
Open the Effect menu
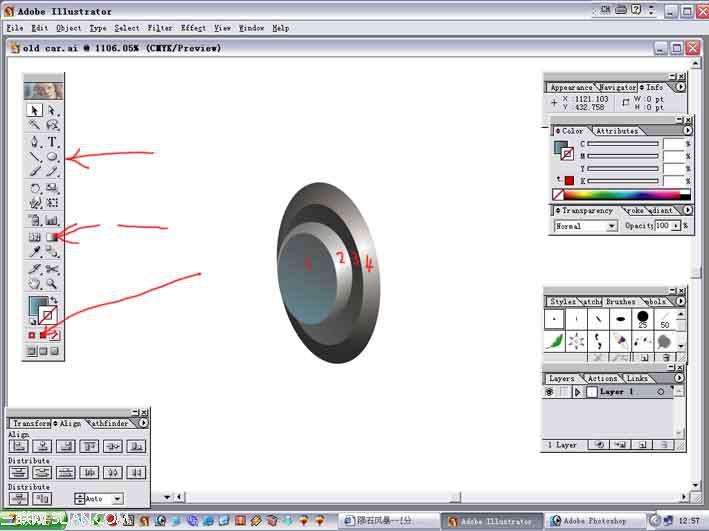(x=193, y=28)
